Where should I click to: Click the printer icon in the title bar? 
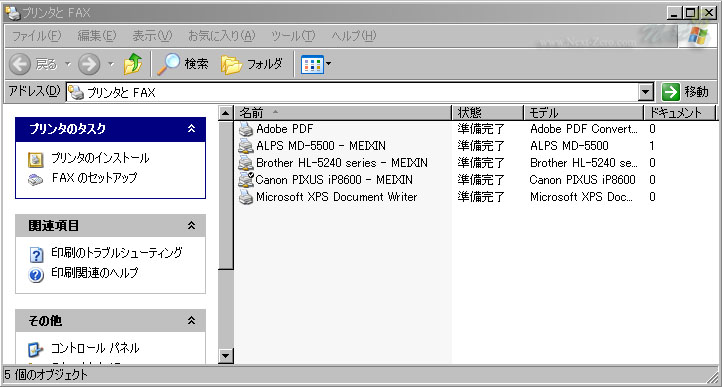pos(13,13)
